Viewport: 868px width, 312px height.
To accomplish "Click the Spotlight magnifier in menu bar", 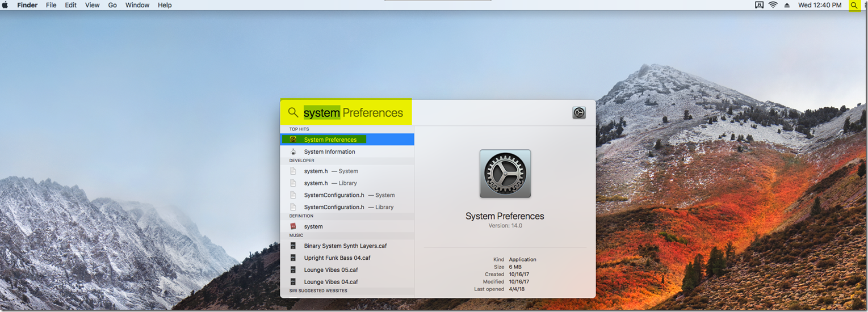I will click(854, 5).
